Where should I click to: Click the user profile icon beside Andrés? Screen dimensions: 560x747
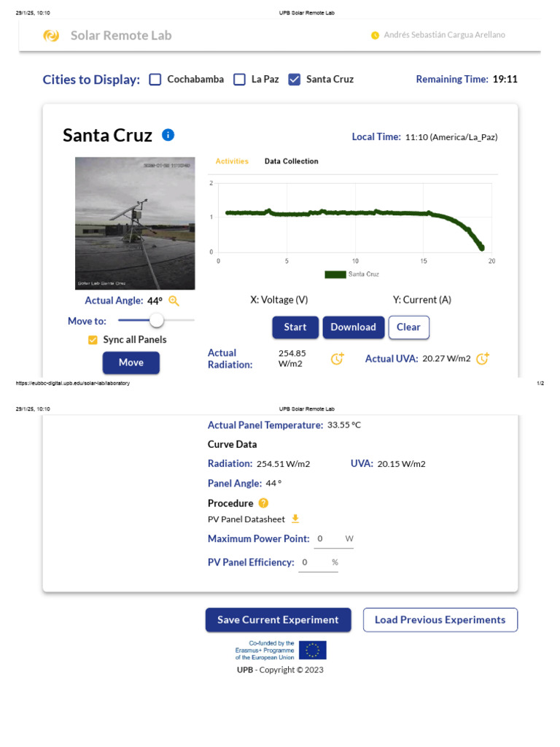tap(376, 35)
